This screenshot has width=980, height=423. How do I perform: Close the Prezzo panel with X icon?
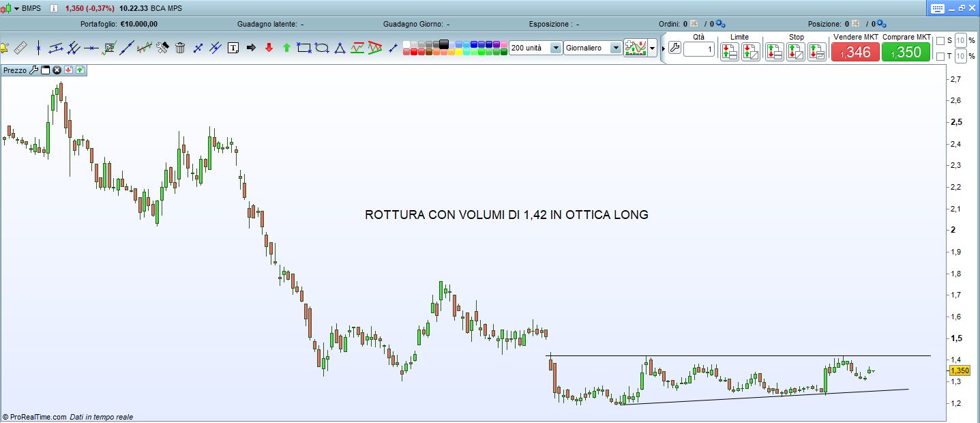coord(57,70)
